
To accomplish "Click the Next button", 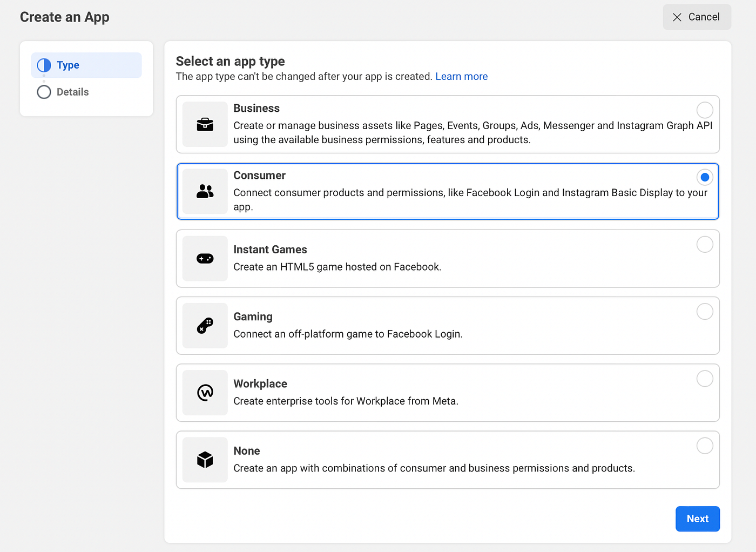I will (698, 519).
